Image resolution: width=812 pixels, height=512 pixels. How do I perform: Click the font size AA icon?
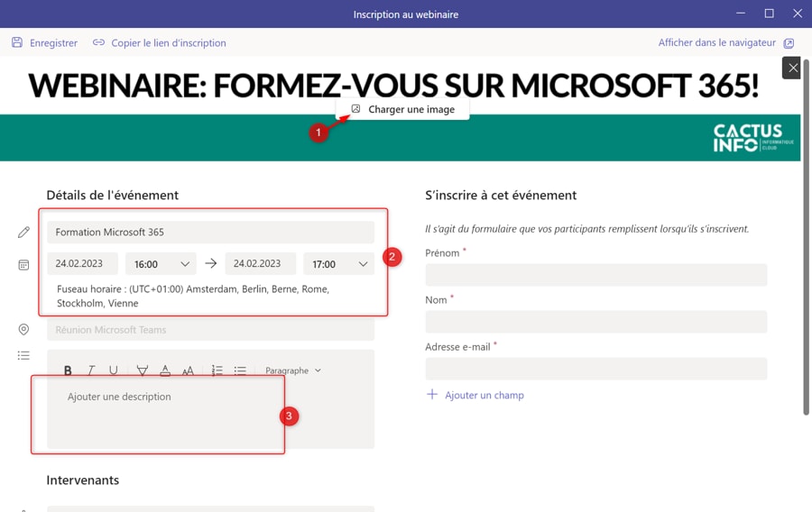click(188, 370)
